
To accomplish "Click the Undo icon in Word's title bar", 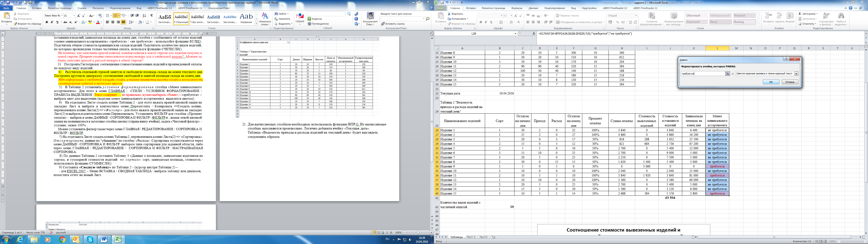I will point(13,3).
